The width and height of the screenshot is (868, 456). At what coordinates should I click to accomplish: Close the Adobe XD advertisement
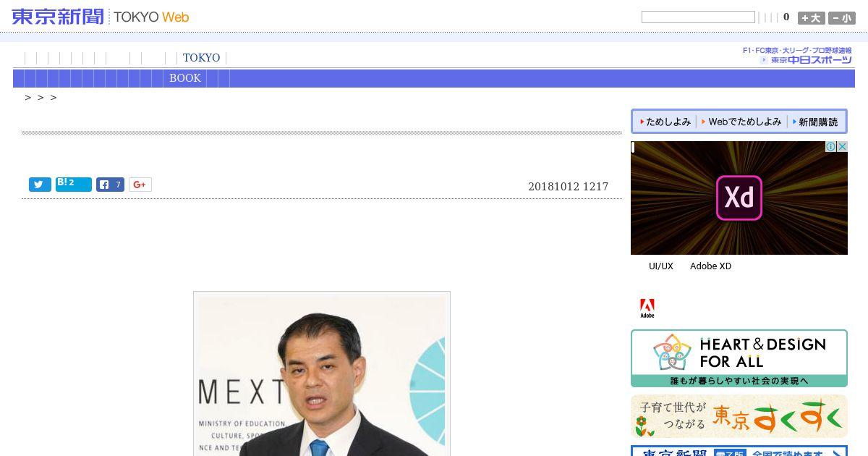tap(842, 146)
